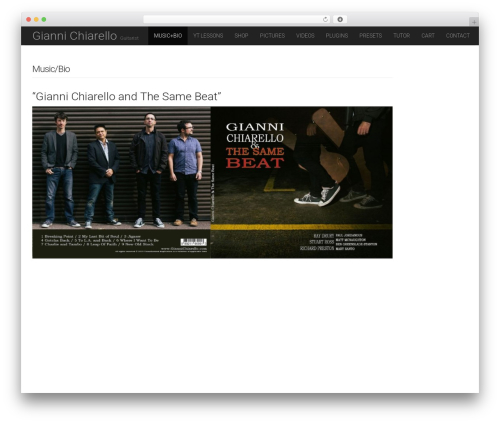Screen dimensions: 500x423
Task: Open the VIDEOS page
Action: point(305,36)
